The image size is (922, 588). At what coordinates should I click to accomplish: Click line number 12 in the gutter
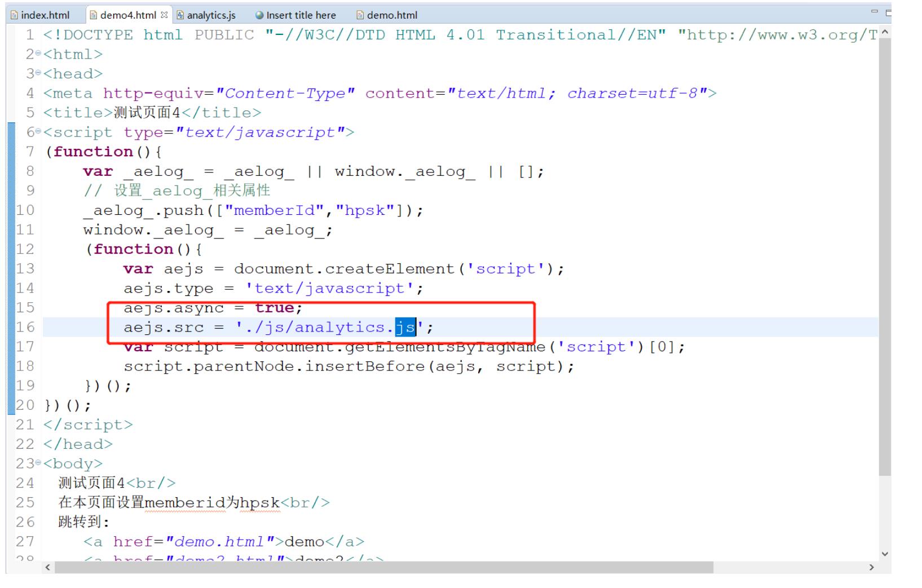tap(25, 249)
